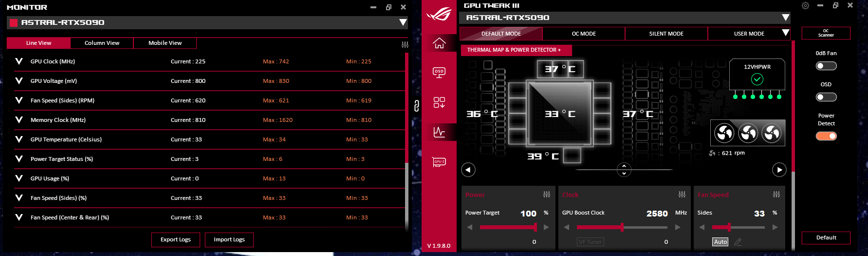Expand the GPU Usage (%) row
Viewport: 868px width, 256px height.
point(19,178)
